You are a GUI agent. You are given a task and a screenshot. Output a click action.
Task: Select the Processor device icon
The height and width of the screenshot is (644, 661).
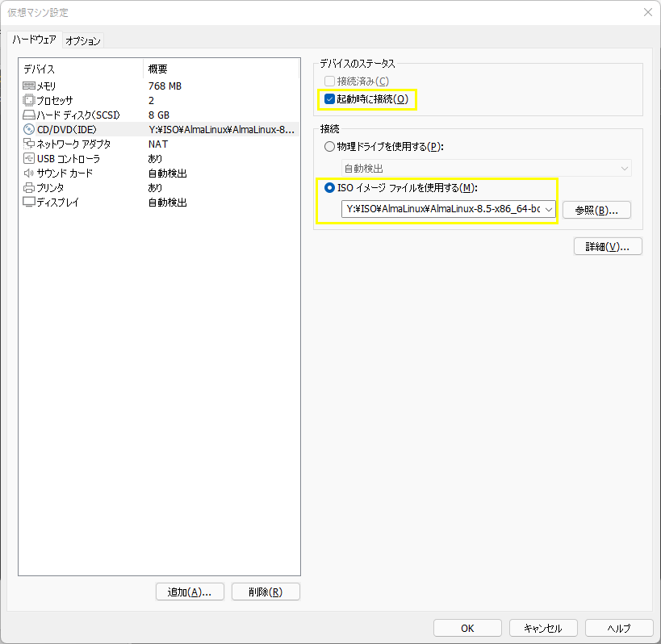[29, 100]
